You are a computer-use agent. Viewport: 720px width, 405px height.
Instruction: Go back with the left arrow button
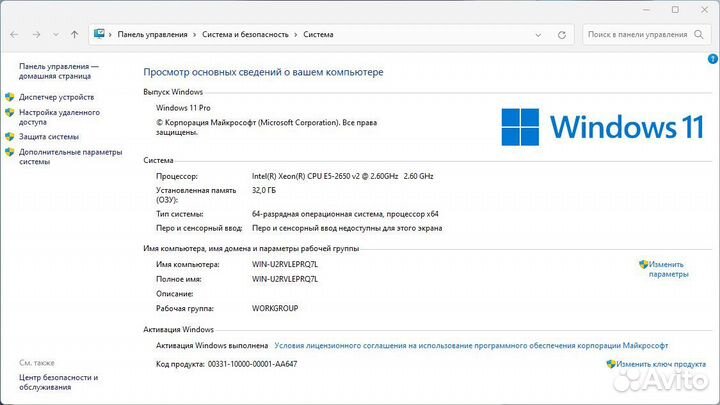(14, 34)
